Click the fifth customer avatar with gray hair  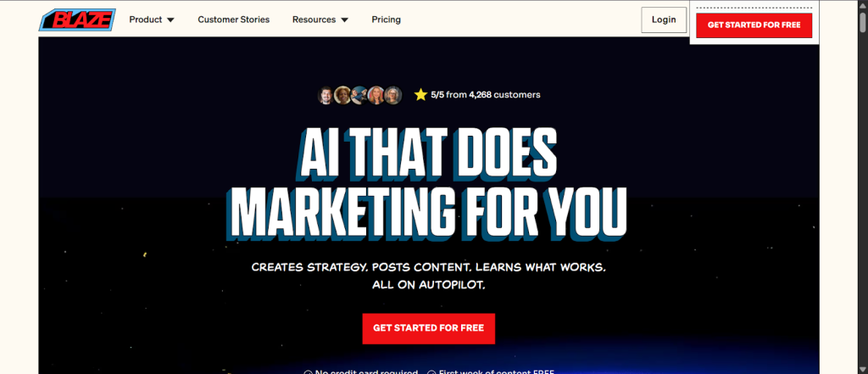(392, 95)
